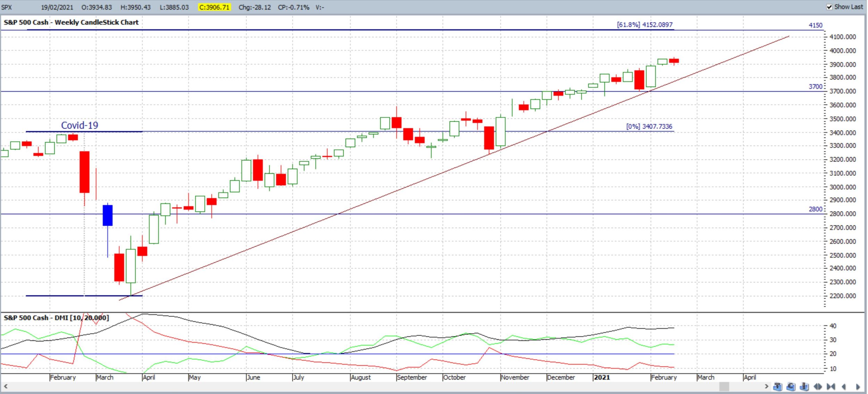Click the 4150 level label
The height and width of the screenshot is (394, 868).
pos(815,25)
